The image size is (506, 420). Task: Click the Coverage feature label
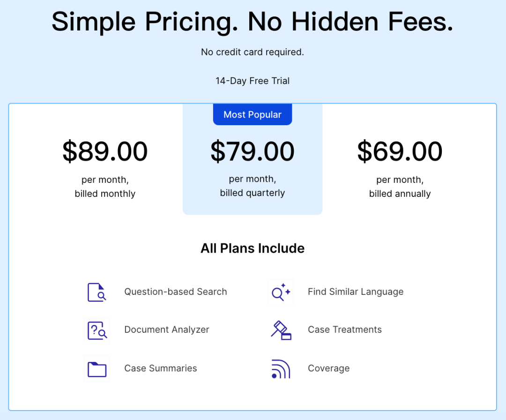pyautogui.click(x=328, y=368)
